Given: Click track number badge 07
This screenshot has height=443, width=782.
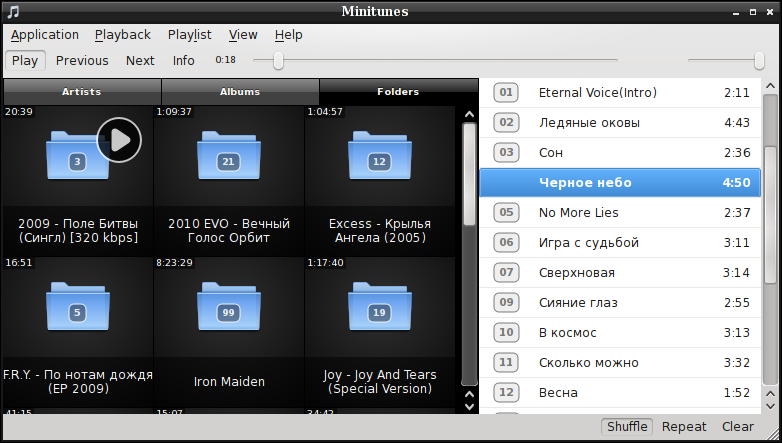Looking at the screenshot, I should point(506,272).
